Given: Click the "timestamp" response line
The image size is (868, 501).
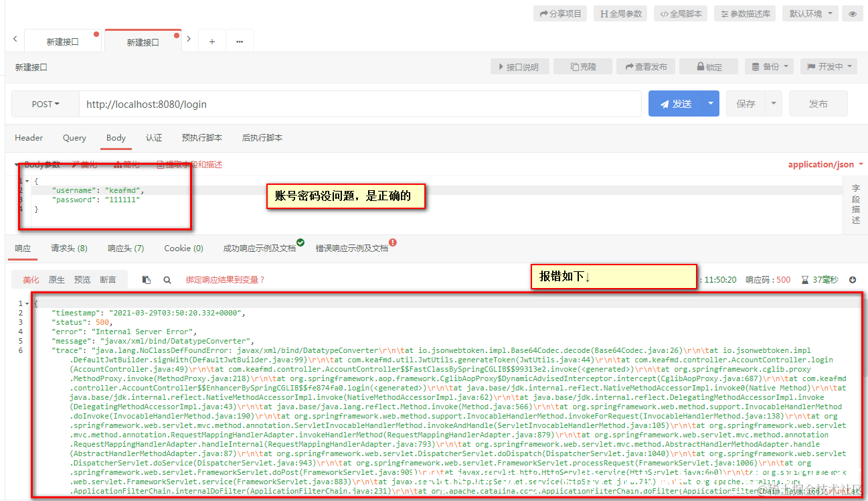Looking at the screenshot, I should (x=149, y=313).
